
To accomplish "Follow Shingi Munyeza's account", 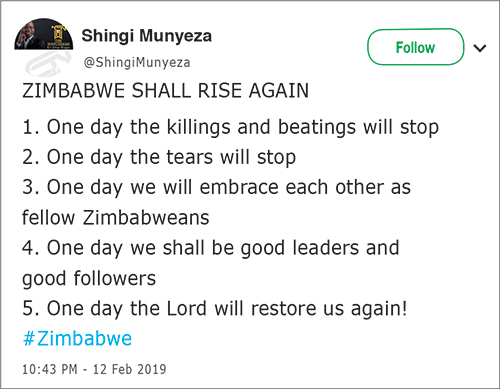I will click(415, 47).
